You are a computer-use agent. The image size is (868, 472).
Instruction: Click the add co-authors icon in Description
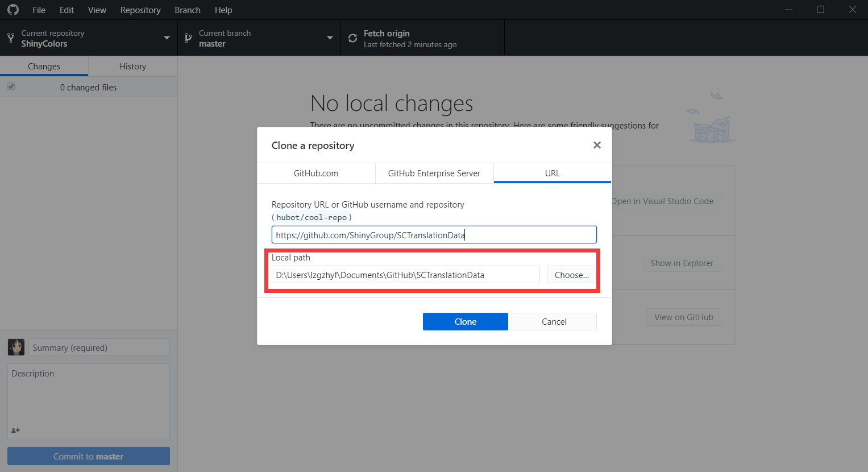point(15,430)
